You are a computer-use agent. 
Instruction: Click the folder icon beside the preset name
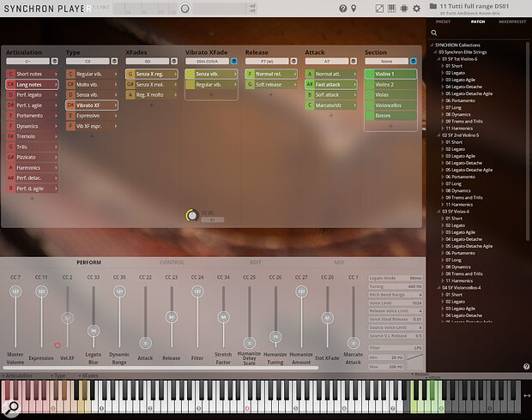coord(433,6)
